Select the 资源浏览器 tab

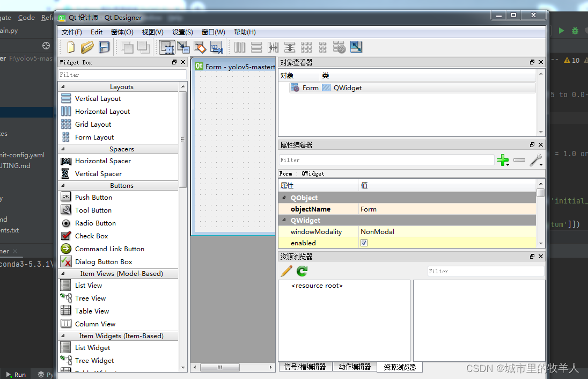pyautogui.click(x=400, y=367)
